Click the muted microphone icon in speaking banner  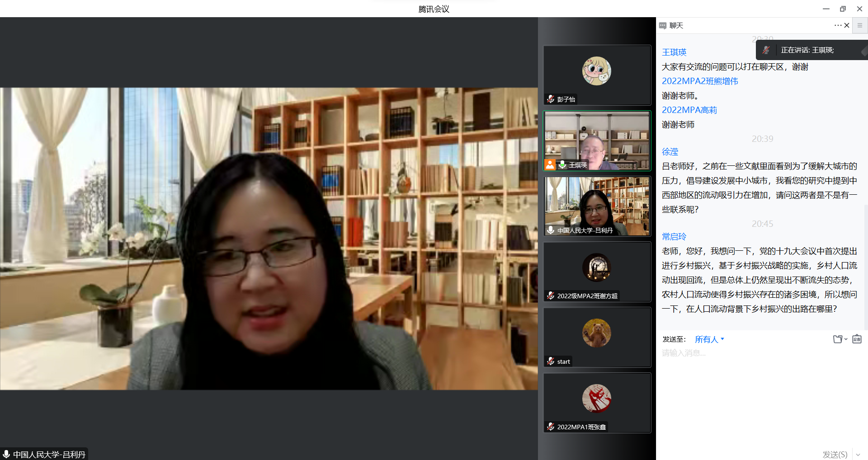pos(766,50)
